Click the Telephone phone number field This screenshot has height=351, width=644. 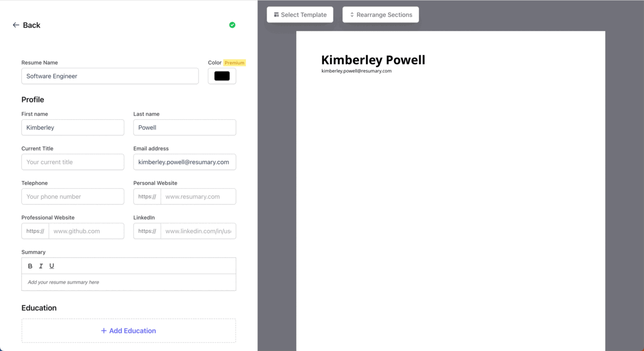click(72, 196)
